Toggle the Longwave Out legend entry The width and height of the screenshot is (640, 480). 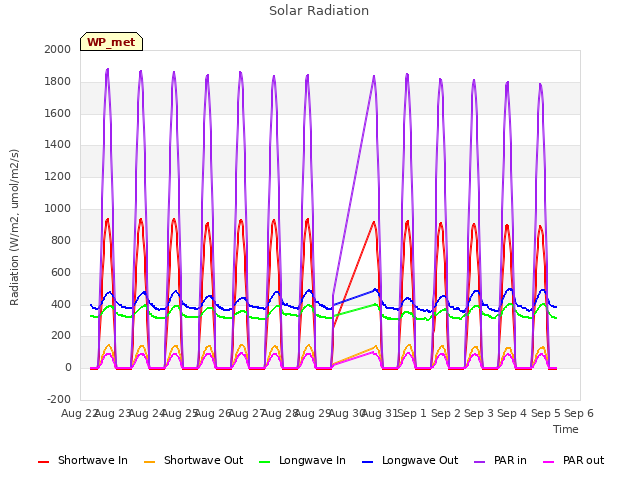coord(410,460)
